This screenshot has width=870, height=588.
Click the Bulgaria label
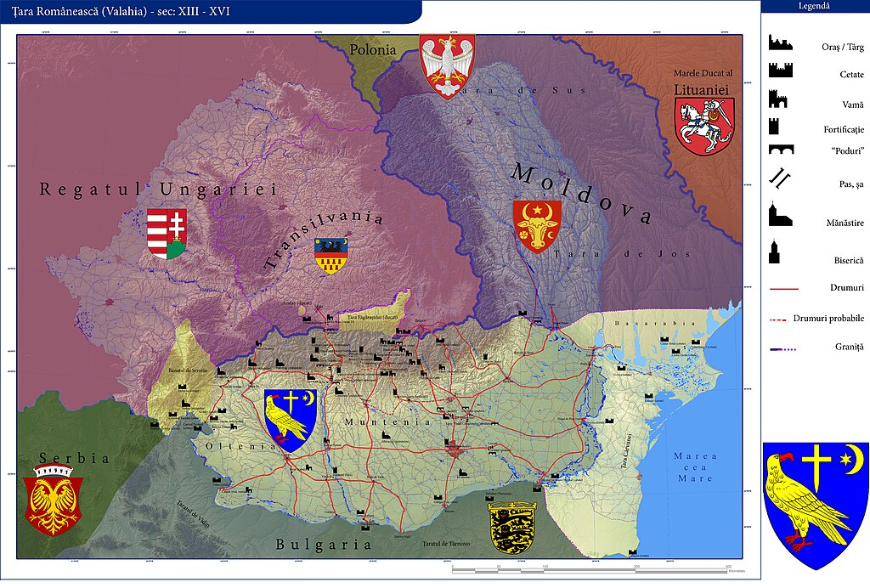pyautogui.click(x=324, y=545)
